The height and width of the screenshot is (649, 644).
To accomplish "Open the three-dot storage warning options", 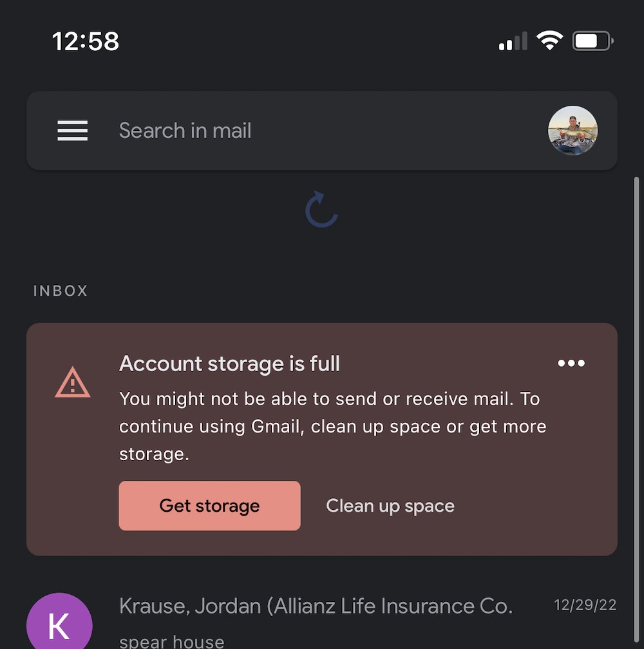I will [x=571, y=363].
